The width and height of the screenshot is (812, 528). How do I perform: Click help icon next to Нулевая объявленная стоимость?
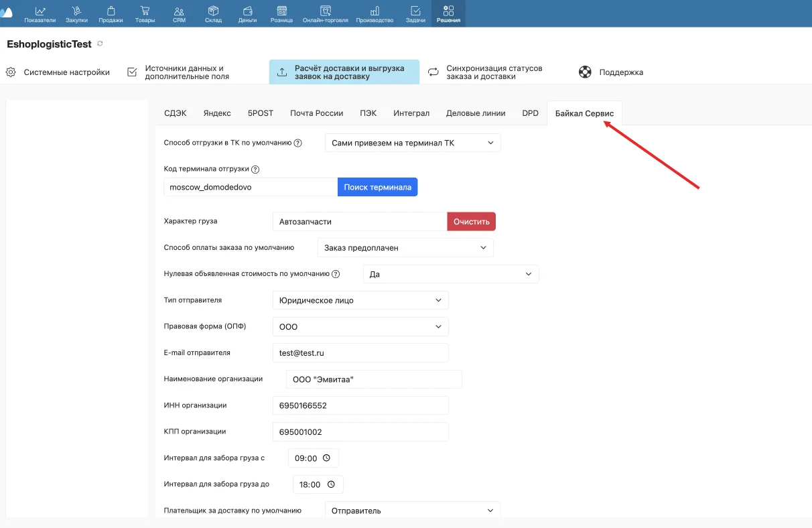(336, 274)
